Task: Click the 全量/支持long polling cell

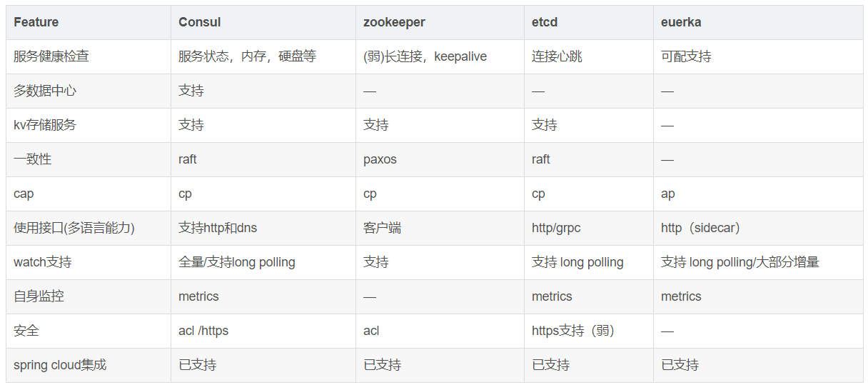Action: pyautogui.click(x=237, y=262)
